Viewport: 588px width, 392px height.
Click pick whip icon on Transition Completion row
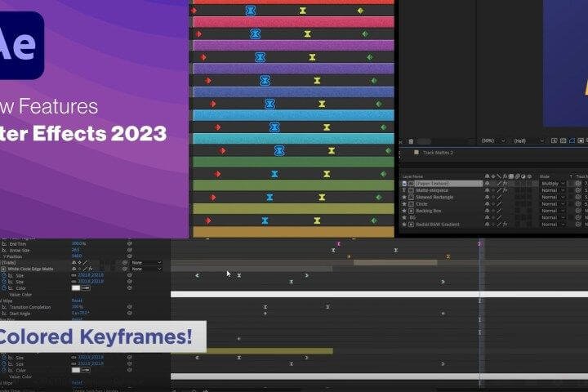pyautogui.click(x=130, y=307)
